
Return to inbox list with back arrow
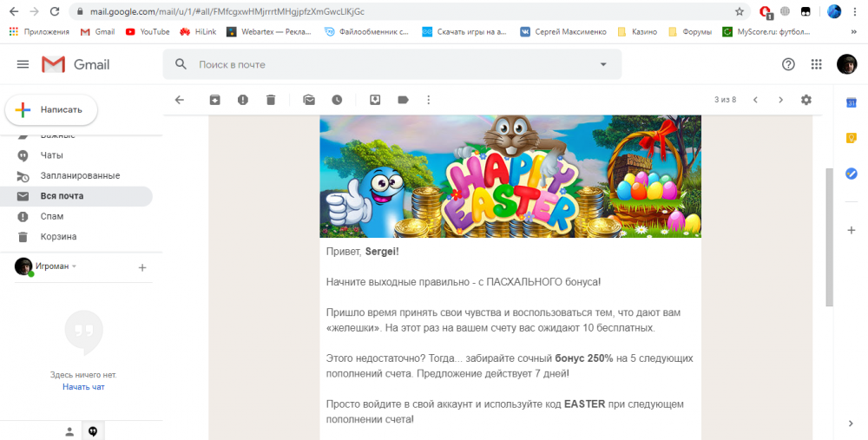pyautogui.click(x=180, y=100)
